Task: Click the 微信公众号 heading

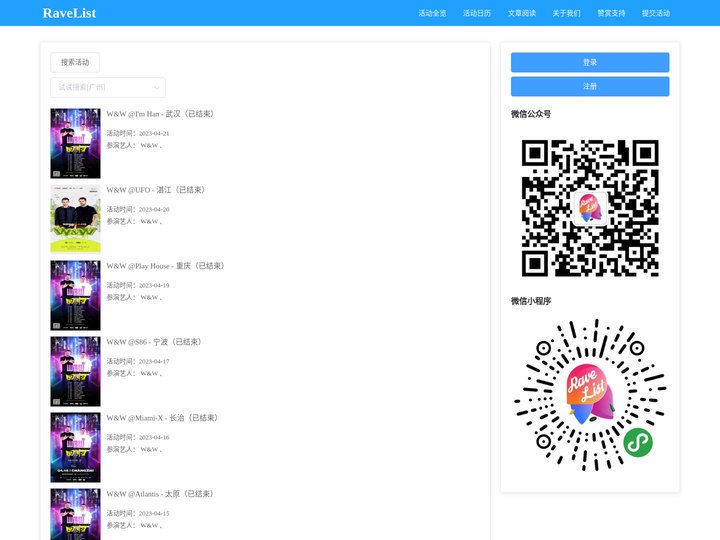Action: pos(531,114)
